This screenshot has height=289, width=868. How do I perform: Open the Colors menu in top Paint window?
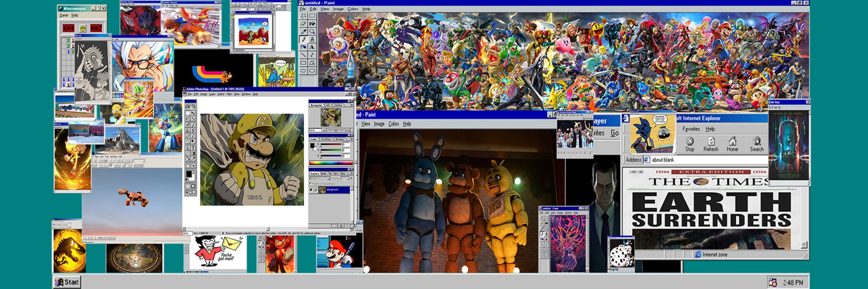353,9
